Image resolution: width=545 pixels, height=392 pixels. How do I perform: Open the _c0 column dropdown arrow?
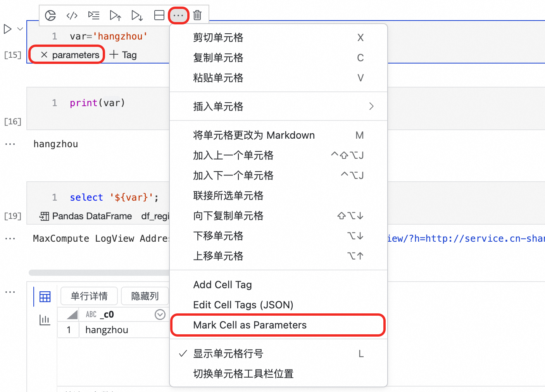point(160,315)
